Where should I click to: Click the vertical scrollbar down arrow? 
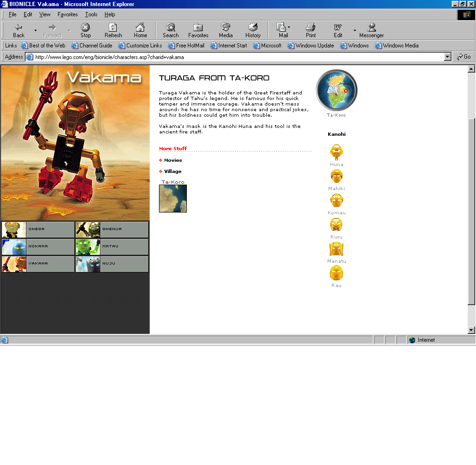point(471,330)
